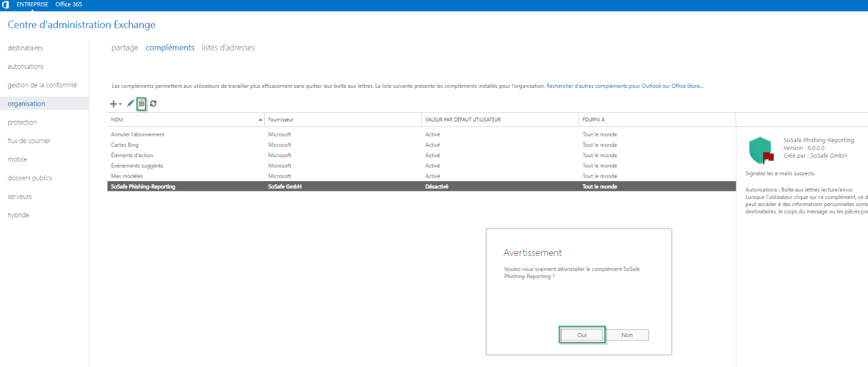868x367 pixels.
Task: Navigate to protection in the sidebar
Action: 22,123
